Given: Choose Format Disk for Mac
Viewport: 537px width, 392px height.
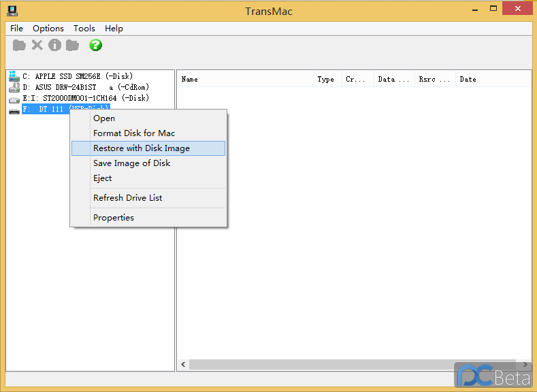Looking at the screenshot, I should 134,133.
